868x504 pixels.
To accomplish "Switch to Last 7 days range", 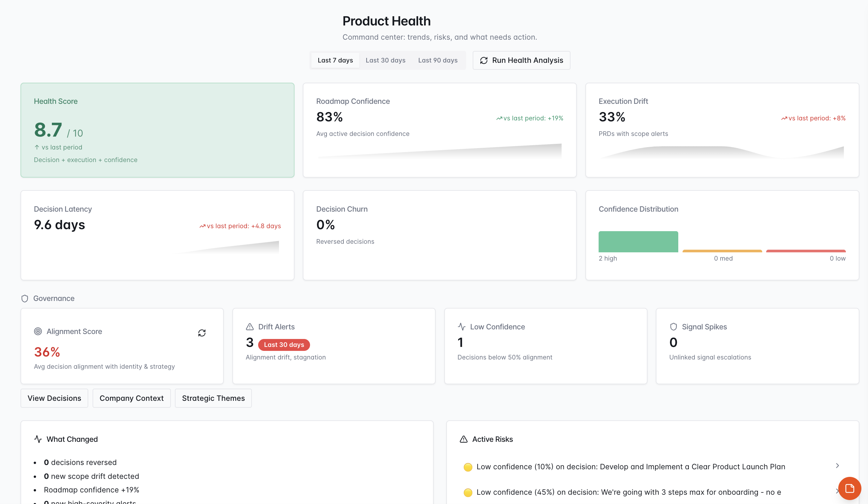I will pos(335,60).
